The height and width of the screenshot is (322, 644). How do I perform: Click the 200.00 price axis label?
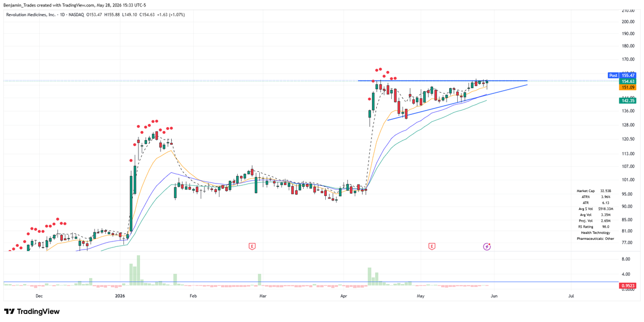(628, 22)
